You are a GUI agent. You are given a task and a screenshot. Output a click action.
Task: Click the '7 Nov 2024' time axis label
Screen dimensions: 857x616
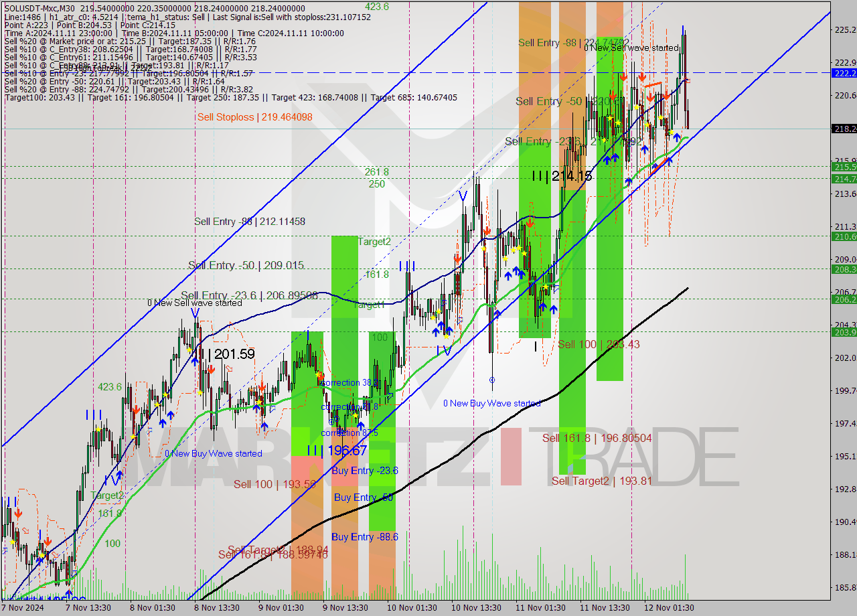click(22, 608)
